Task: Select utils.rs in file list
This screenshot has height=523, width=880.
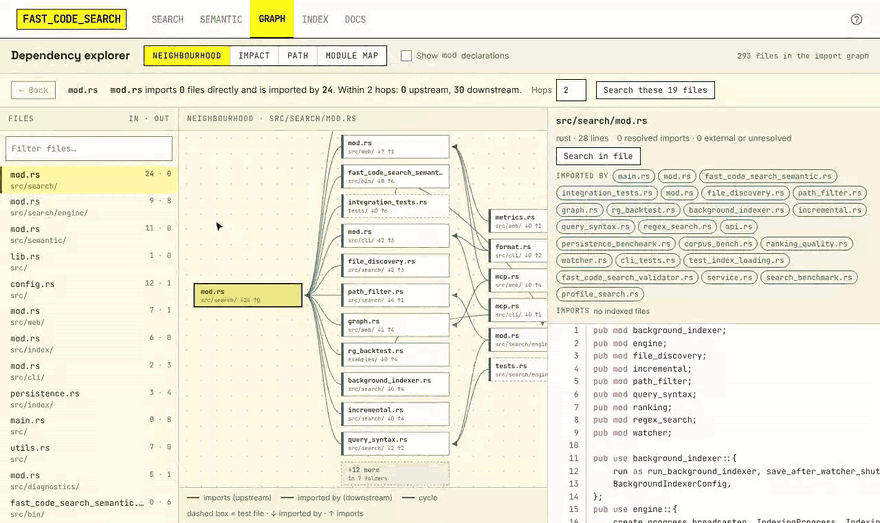Action: tap(89, 453)
